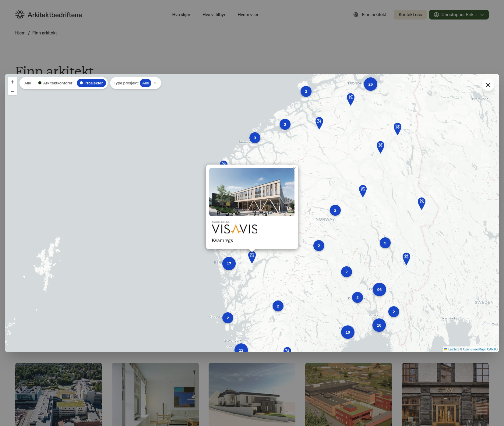
Task: Open the 5 projects cluster marker
Action: pyautogui.click(x=385, y=243)
